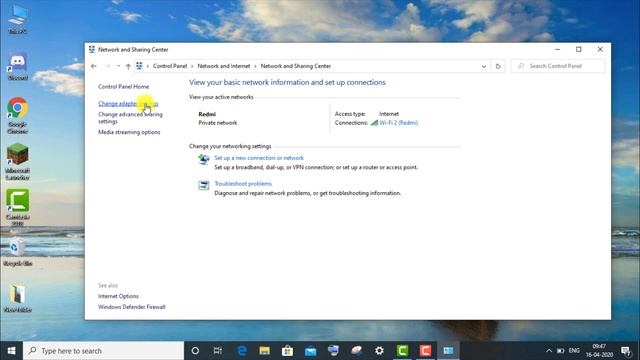Open Control Panel Home
Image resolution: width=640 pixels, height=360 pixels.
[124, 87]
